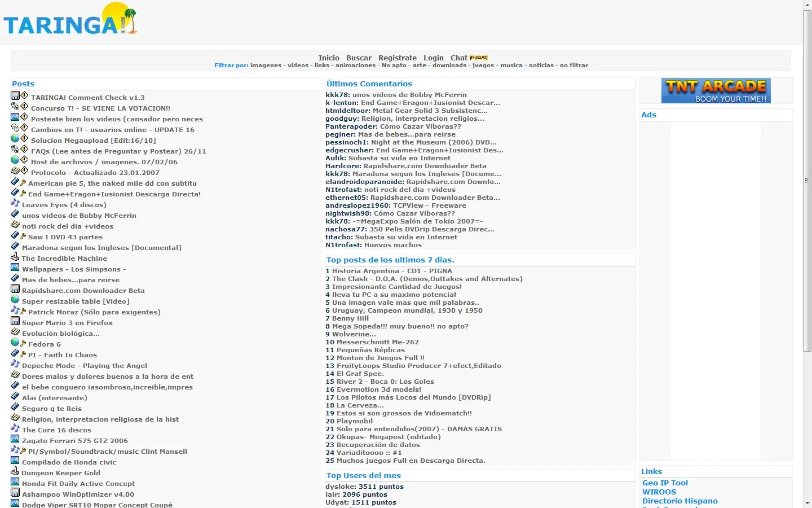Filter posts by downloads

pyautogui.click(x=449, y=65)
